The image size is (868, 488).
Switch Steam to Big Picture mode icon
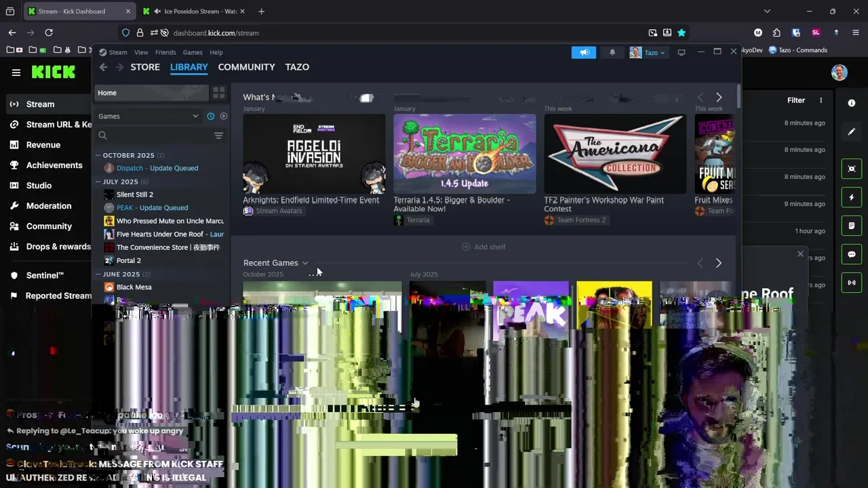(x=682, y=52)
